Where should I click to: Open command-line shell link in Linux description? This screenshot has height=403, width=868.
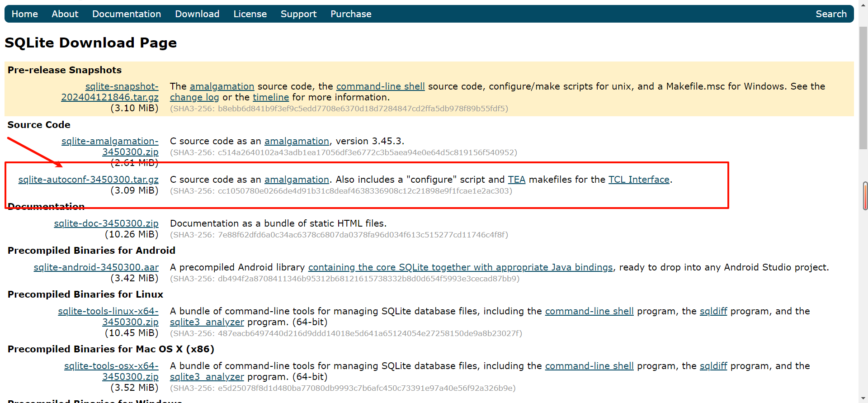click(589, 311)
